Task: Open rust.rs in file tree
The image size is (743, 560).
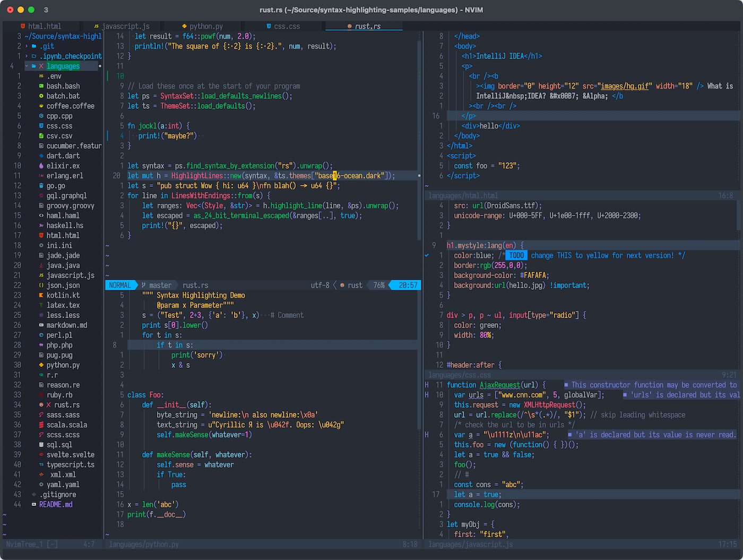Action: (67, 405)
